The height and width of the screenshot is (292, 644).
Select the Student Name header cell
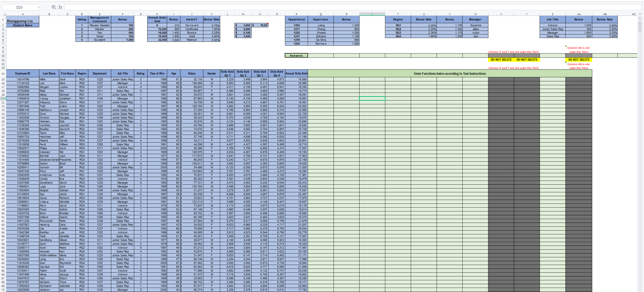(x=22, y=25)
